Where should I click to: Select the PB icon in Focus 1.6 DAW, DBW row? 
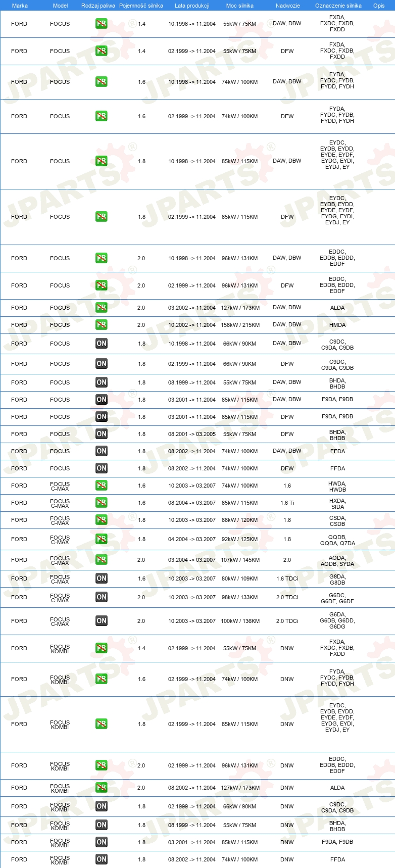pos(102,82)
